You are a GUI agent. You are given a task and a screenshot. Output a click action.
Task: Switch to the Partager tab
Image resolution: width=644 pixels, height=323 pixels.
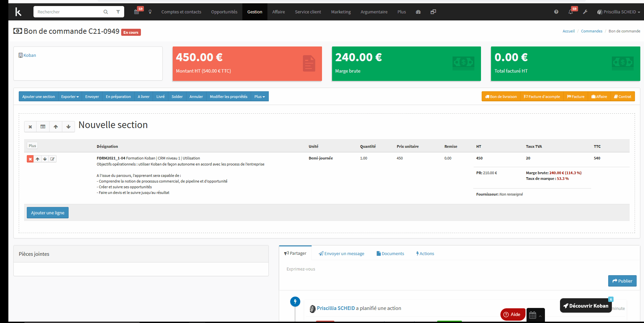[295, 253]
